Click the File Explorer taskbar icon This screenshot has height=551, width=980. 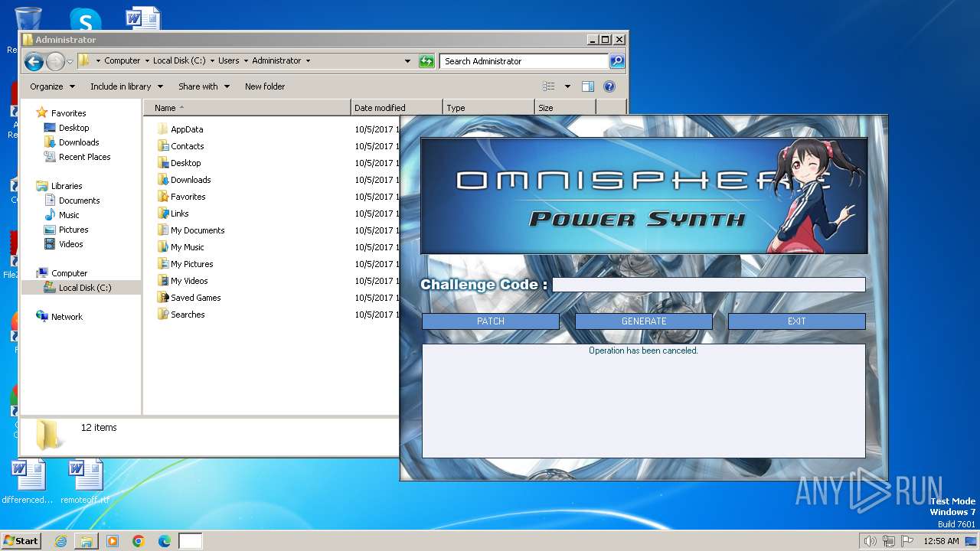[x=87, y=541]
